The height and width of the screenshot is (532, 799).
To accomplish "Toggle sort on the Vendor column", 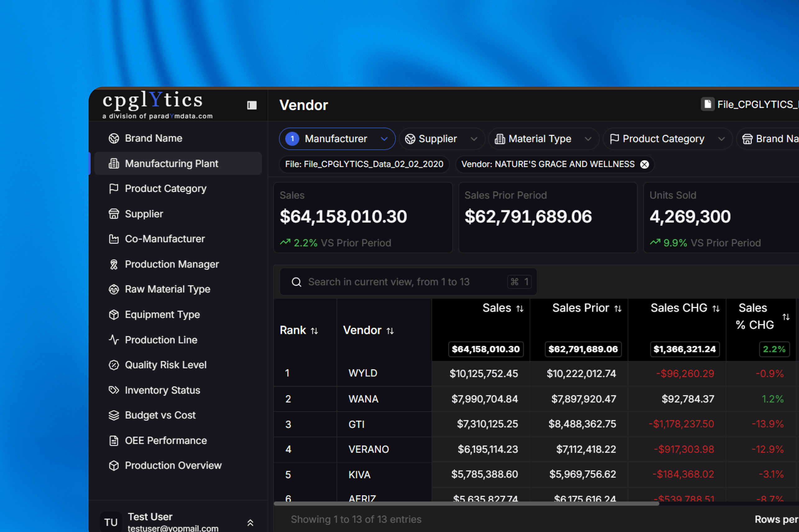I will click(390, 331).
